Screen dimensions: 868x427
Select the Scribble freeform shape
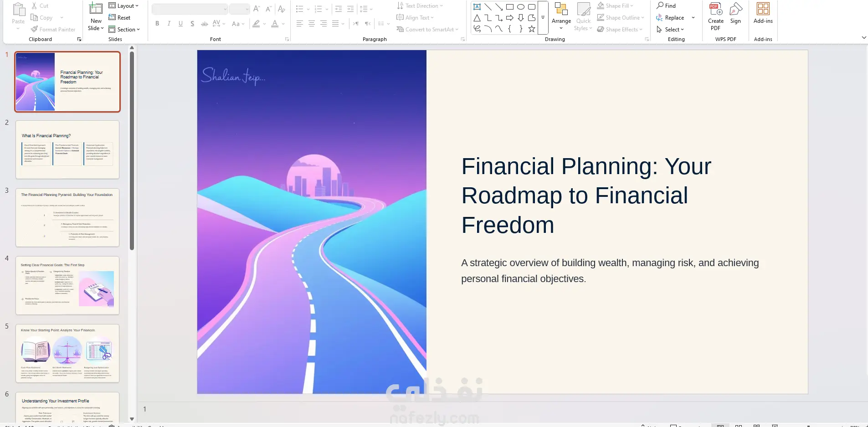477,29
